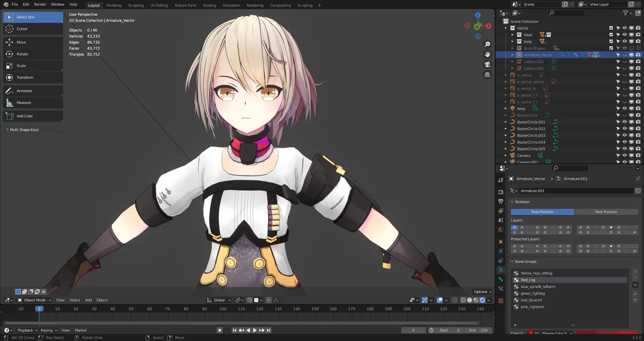The width and height of the screenshot is (644, 341).
Task: Toggle auto keying record button
Action: point(219,330)
